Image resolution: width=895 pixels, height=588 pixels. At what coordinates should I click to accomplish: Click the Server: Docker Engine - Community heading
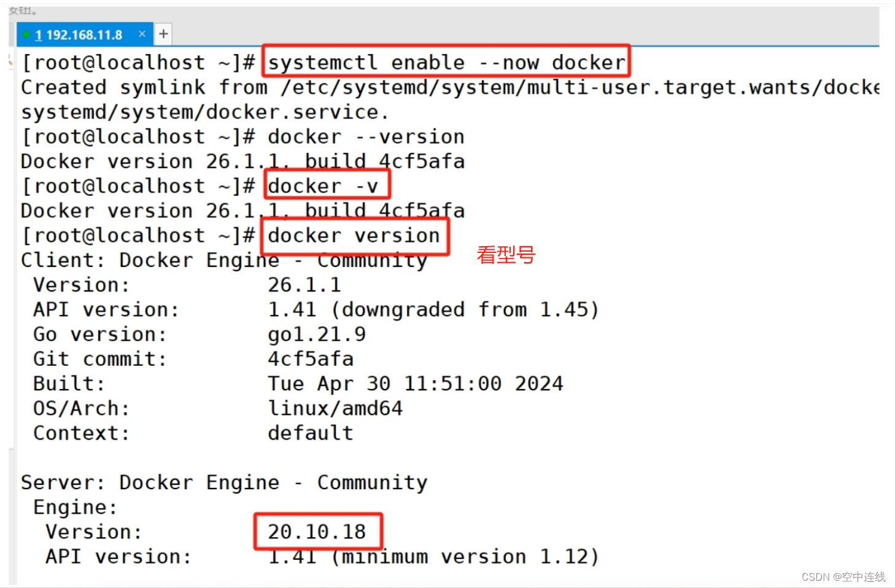tap(223, 482)
